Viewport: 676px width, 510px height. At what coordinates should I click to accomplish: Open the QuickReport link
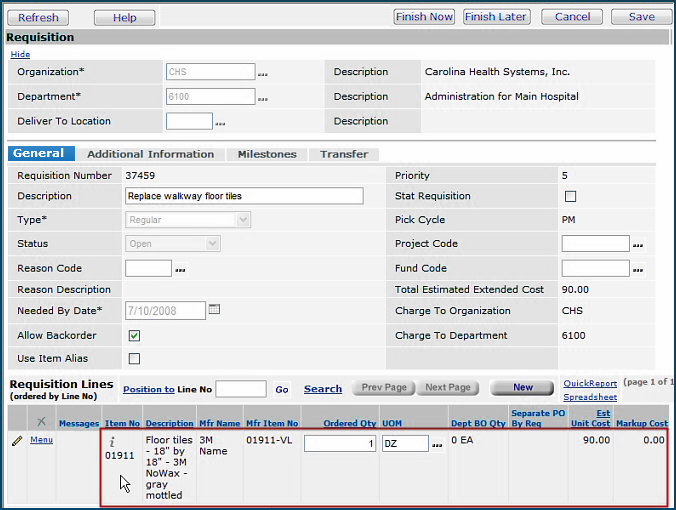589,382
